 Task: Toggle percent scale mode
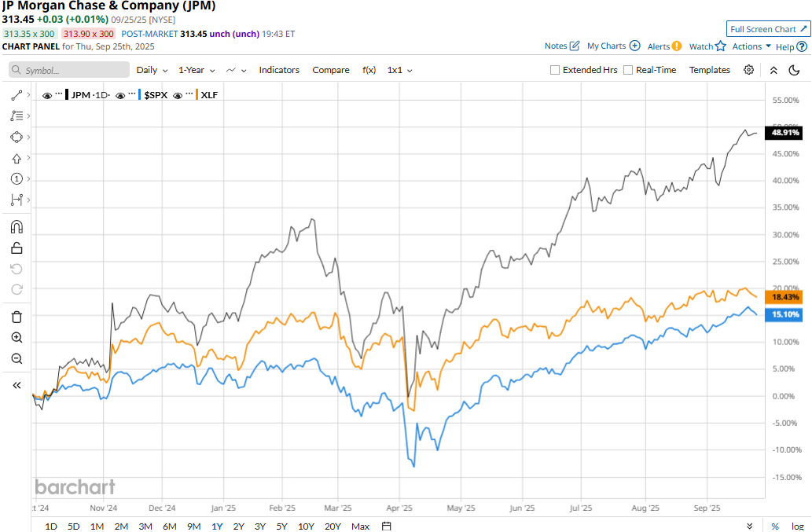[775, 526]
